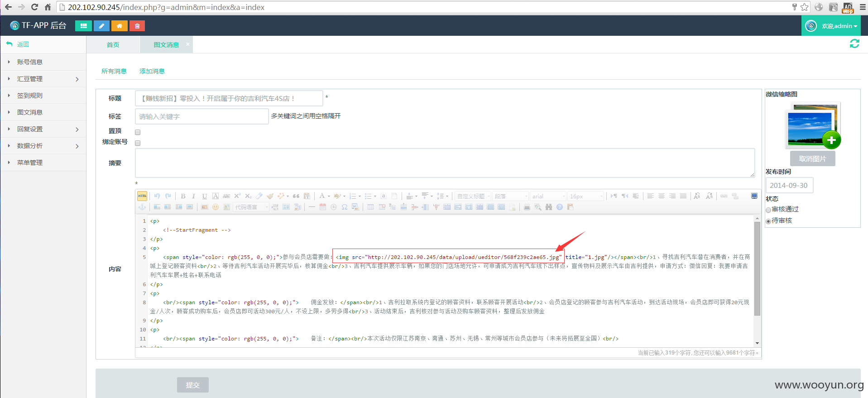Click the preview magnifier icon

tap(538, 207)
